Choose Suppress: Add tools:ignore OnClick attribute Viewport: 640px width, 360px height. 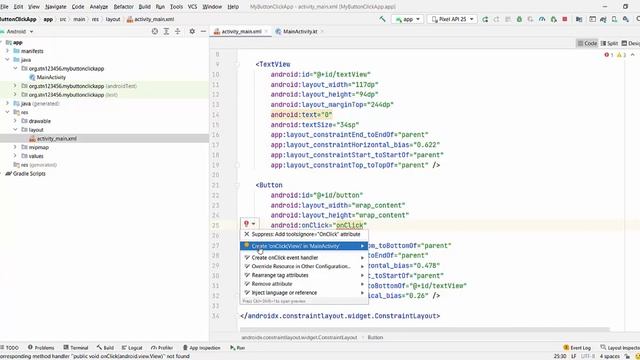click(304, 234)
